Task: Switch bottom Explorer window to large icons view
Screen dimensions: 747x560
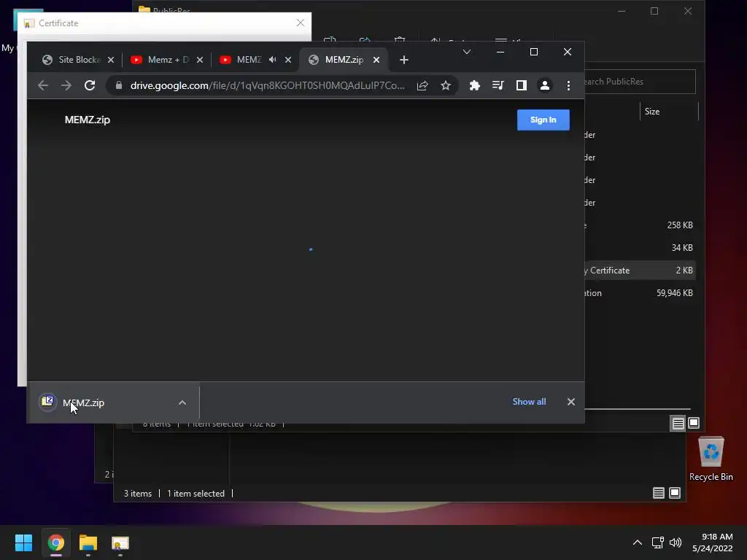Action: click(x=675, y=493)
